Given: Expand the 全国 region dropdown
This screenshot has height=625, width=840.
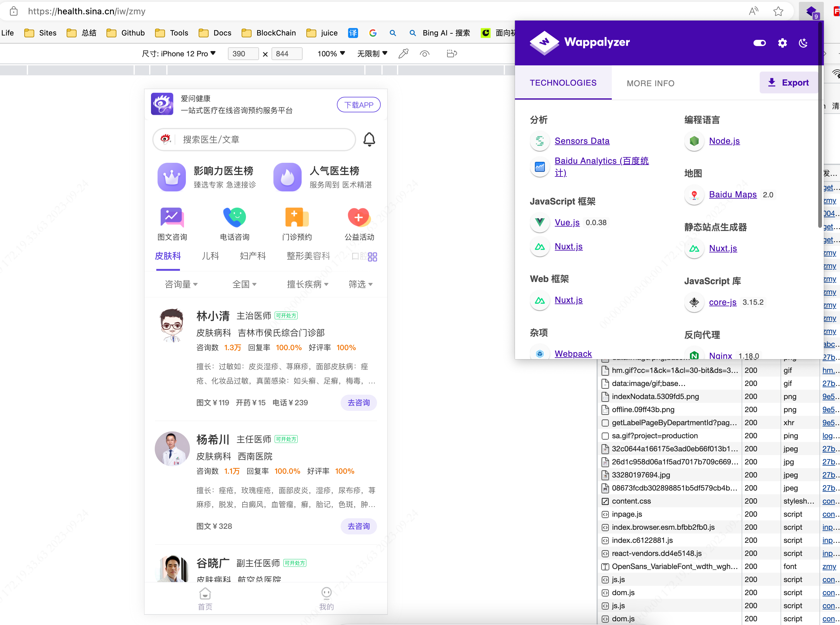Looking at the screenshot, I should (x=244, y=284).
